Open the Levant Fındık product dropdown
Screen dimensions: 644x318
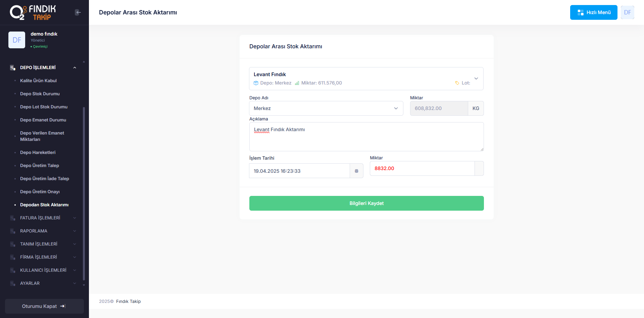click(x=476, y=78)
